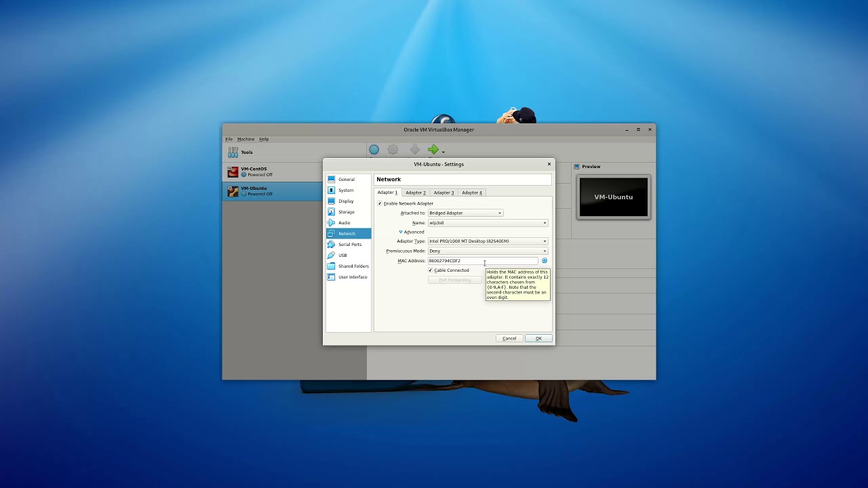Click the MAC Address input field
The width and height of the screenshot is (868, 488).
point(482,261)
